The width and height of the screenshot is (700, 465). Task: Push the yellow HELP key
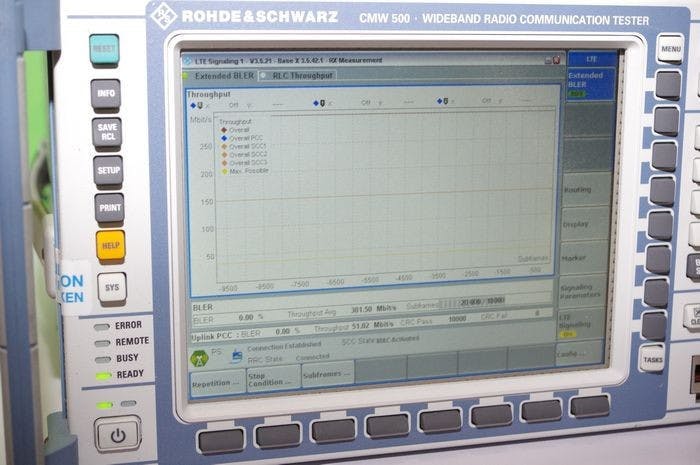click(x=111, y=245)
